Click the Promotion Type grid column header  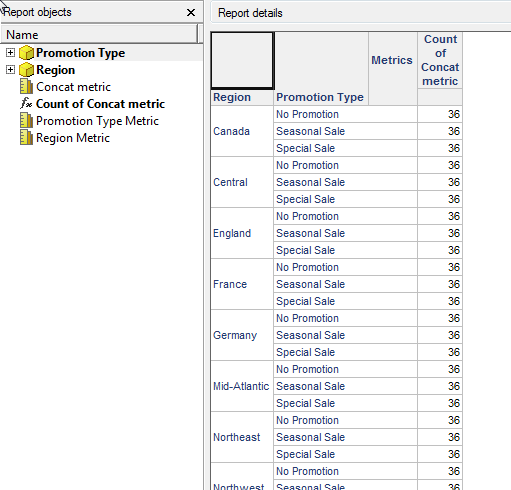pyautogui.click(x=321, y=97)
